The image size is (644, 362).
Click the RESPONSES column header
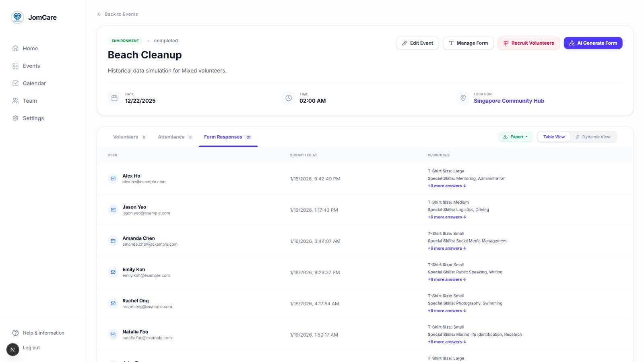tap(438, 155)
